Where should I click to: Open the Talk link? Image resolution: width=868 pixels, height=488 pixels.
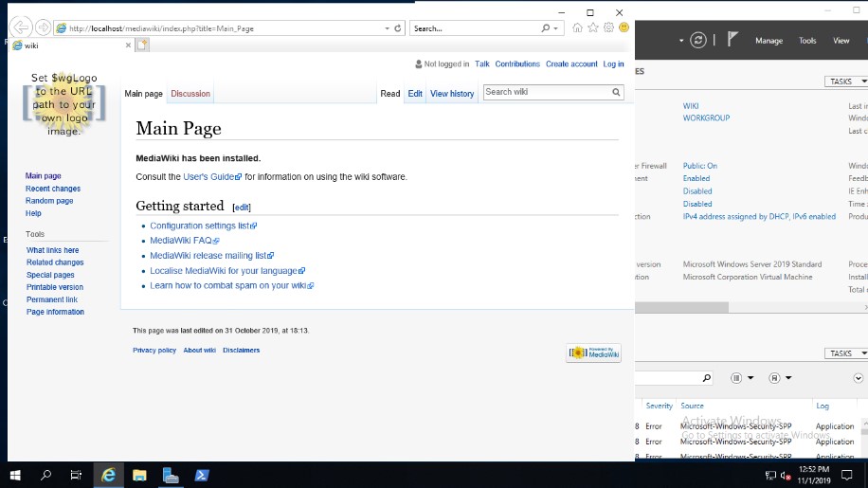[x=481, y=64]
